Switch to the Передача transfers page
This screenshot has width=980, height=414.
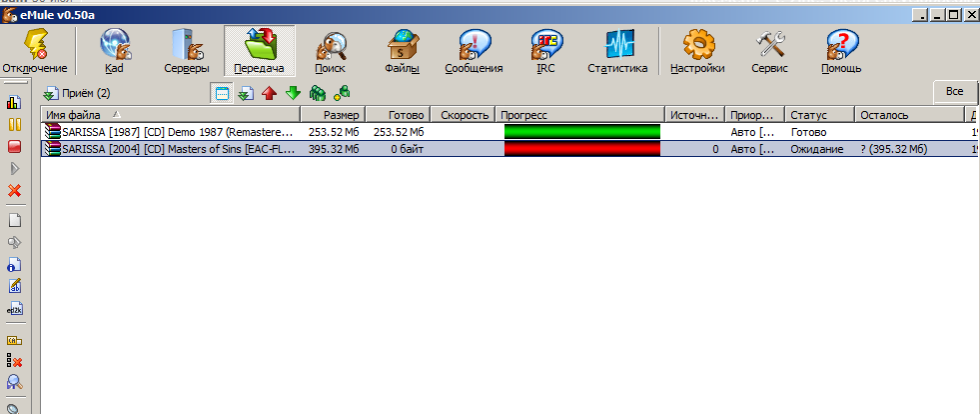click(260, 51)
